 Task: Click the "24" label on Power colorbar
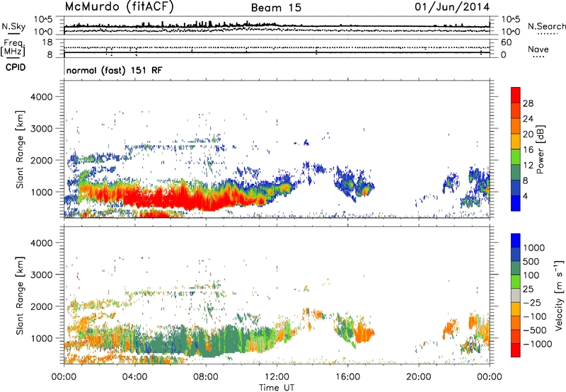(x=528, y=119)
